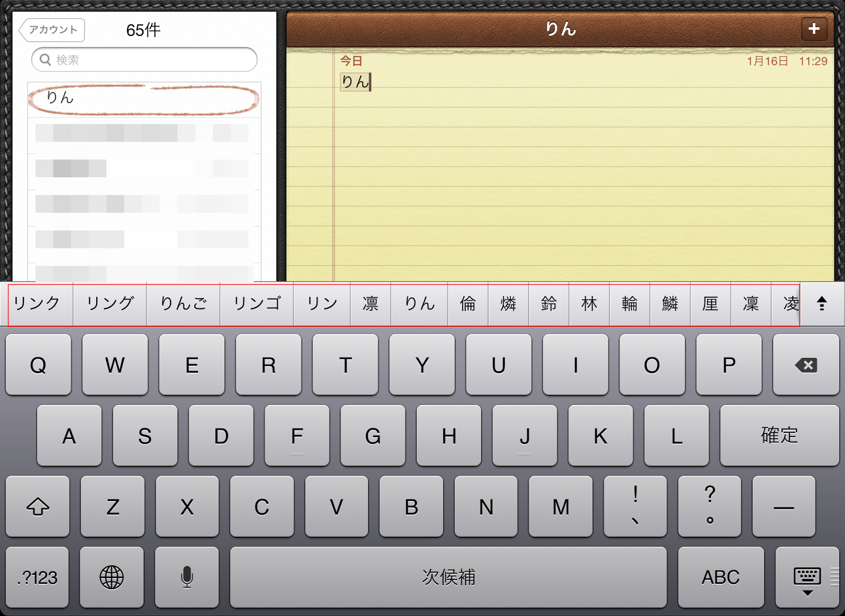Choose the りん candidate in the suggestion bar
Viewport: 845px width, 616px height.
pyautogui.click(x=419, y=304)
